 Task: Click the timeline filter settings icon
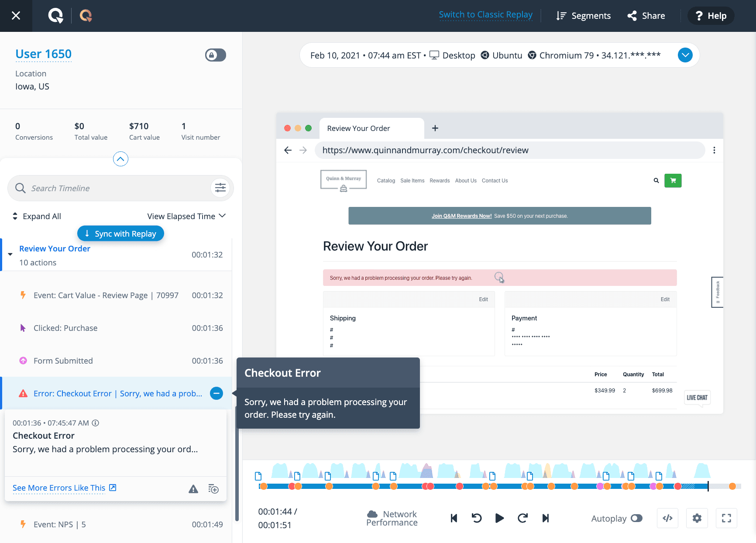[220, 188]
